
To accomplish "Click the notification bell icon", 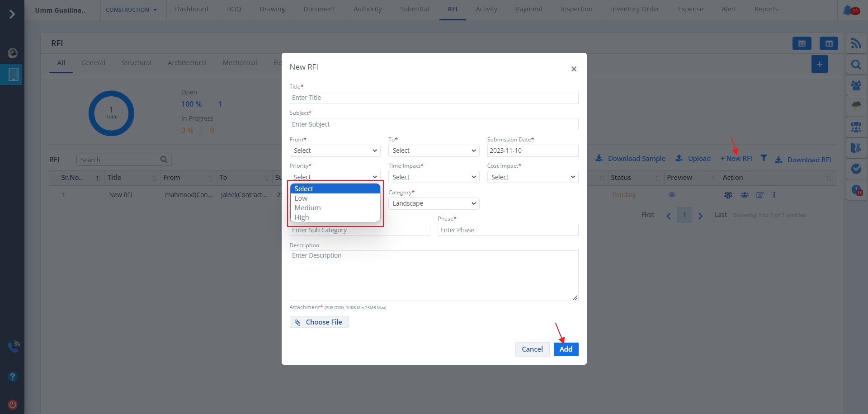I will 847,10.
